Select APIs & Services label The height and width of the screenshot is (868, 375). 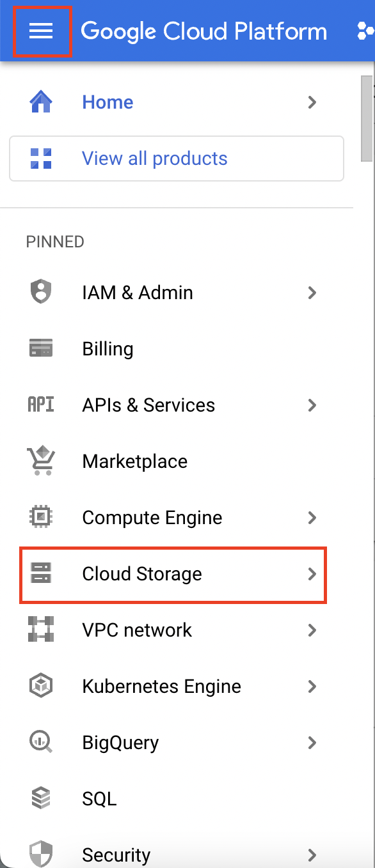click(148, 405)
